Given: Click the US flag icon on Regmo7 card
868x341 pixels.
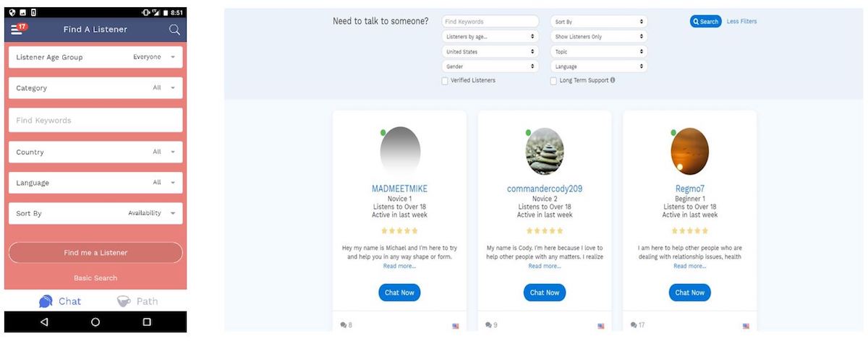Looking at the screenshot, I should [x=746, y=326].
